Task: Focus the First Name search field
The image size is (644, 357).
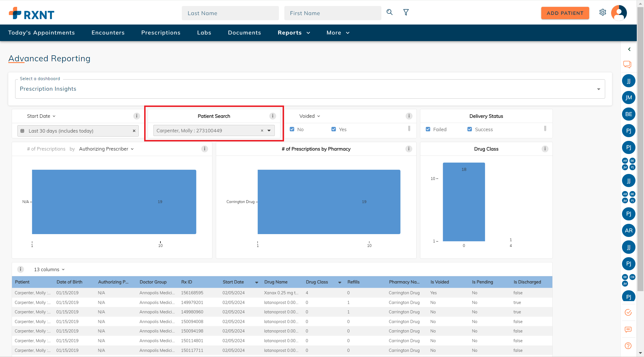Action: tap(333, 13)
